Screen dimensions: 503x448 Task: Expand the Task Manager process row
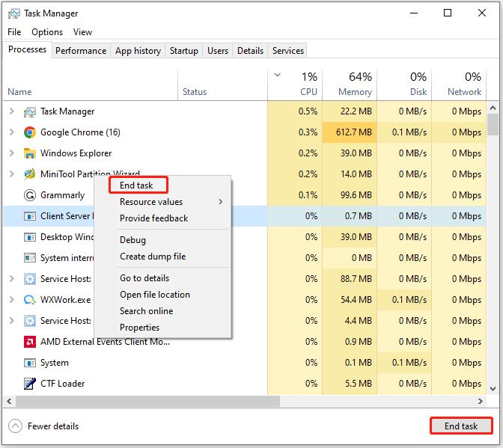(12, 111)
